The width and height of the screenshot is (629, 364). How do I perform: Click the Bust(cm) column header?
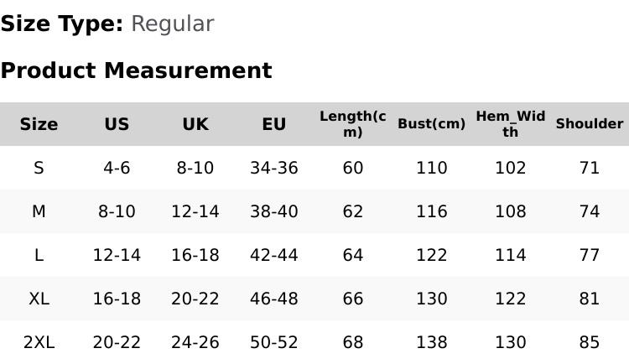click(431, 124)
